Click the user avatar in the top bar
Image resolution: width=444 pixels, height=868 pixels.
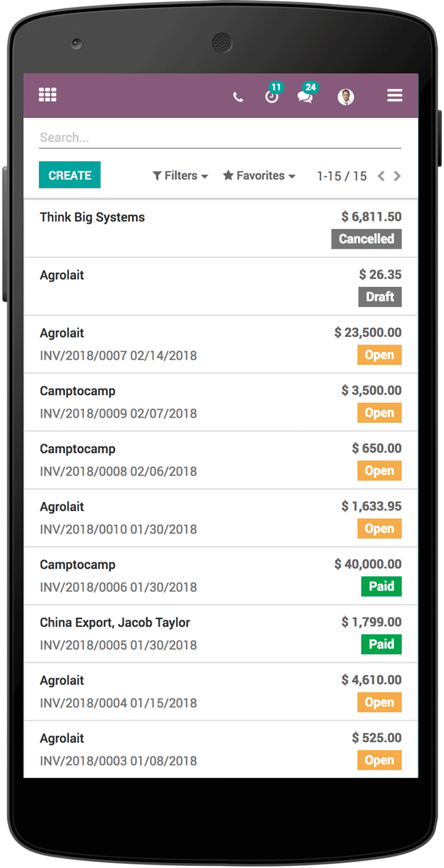(x=346, y=97)
